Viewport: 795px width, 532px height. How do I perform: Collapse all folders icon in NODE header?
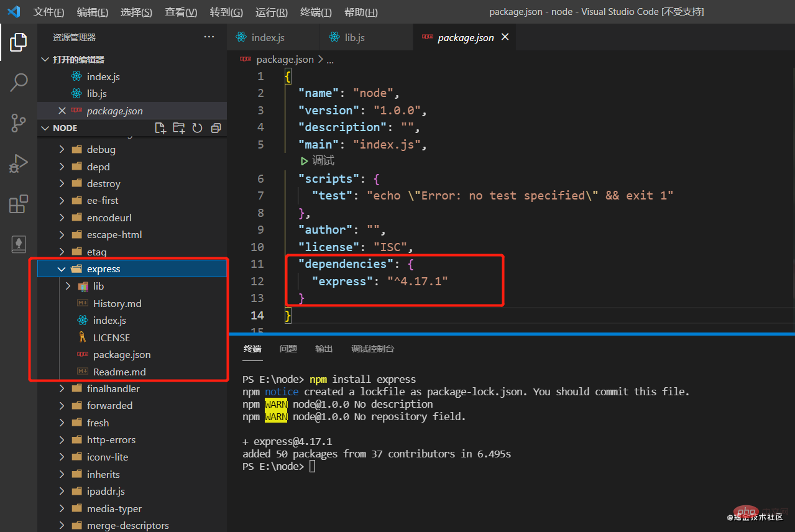[x=216, y=128]
